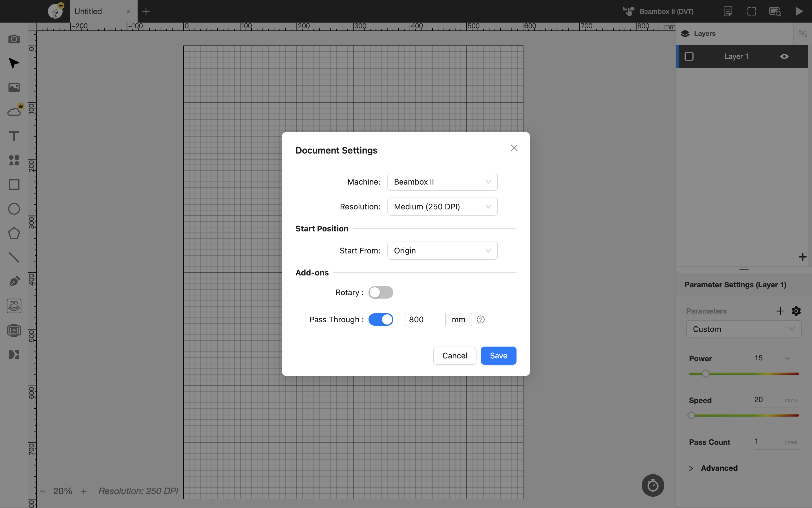Open the Custom parameters dropdown
Image resolution: width=812 pixels, height=508 pixels.
tap(743, 329)
